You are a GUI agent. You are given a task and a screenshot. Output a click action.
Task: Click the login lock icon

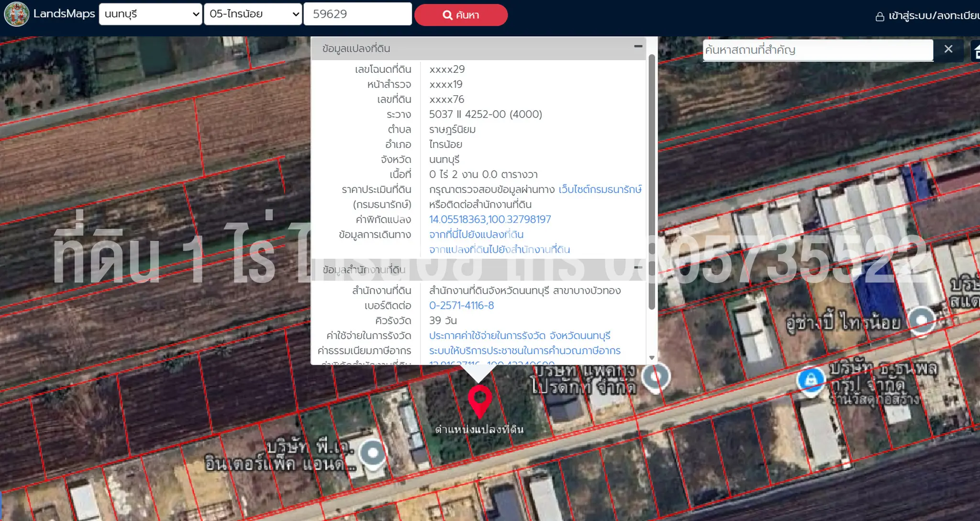click(880, 17)
